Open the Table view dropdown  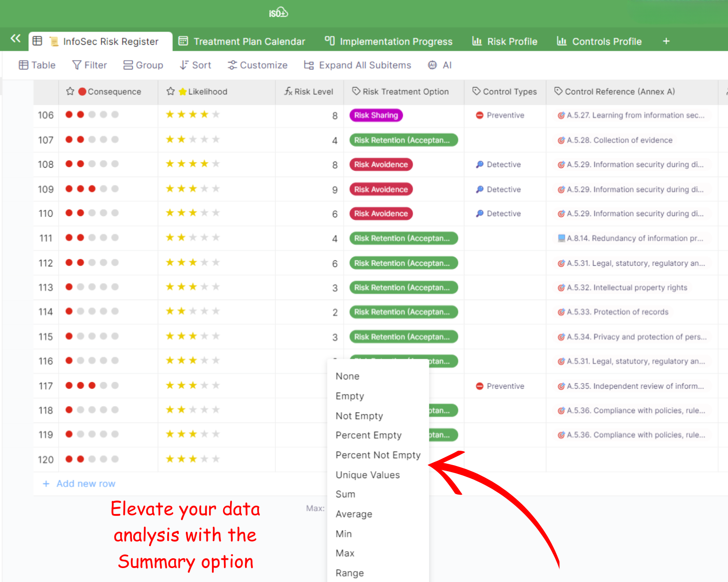[37, 65]
